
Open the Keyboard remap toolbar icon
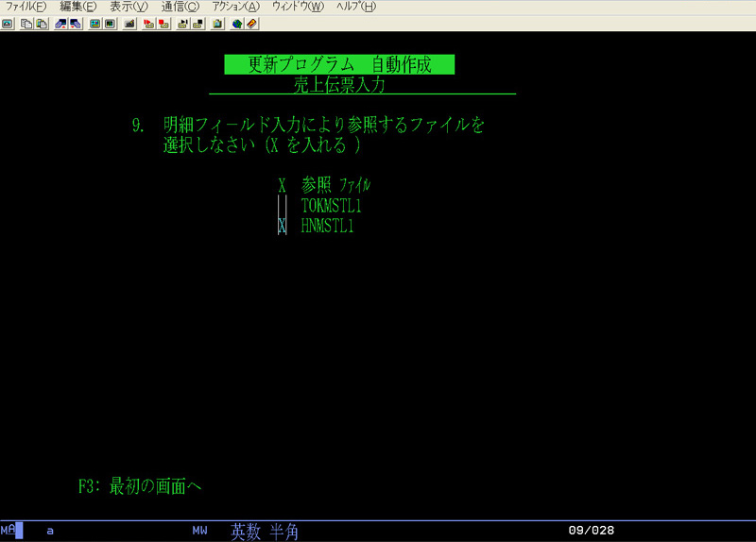(x=129, y=24)
